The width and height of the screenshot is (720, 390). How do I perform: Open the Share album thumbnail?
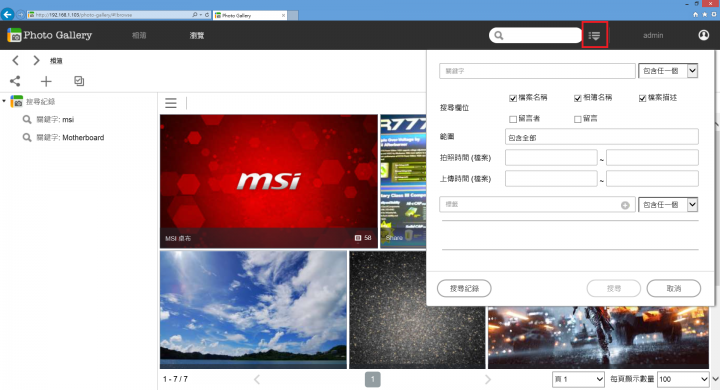(403, 181)
